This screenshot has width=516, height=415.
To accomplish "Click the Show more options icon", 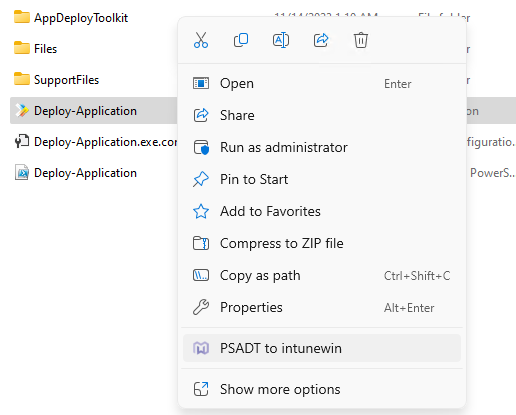I will 201,389.
